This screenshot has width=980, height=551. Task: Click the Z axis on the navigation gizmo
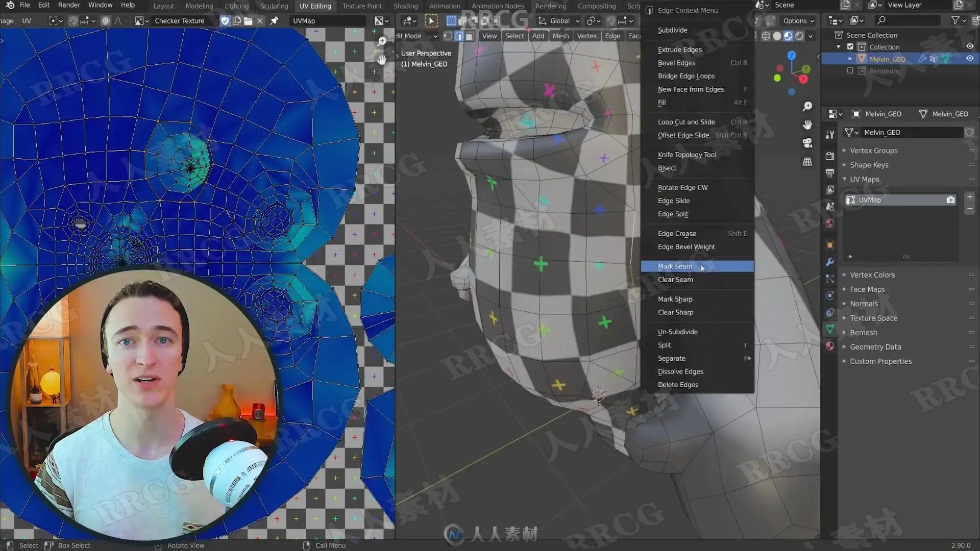[791, 55]
